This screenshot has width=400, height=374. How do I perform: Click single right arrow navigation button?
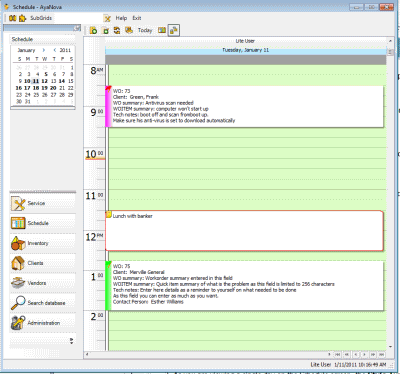[x=364, y=354]
